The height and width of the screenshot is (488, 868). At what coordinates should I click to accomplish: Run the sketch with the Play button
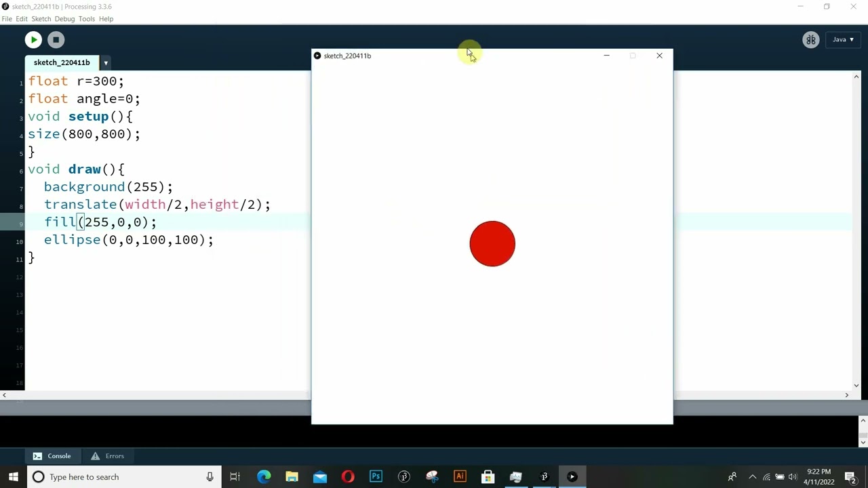pos(33,40)
